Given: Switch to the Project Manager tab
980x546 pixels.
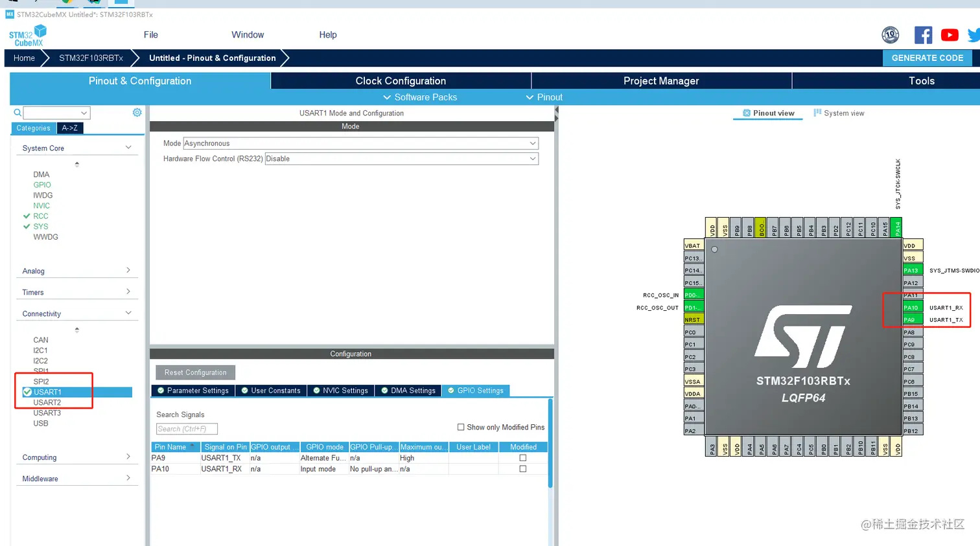Looking at the screenshot, I should coord(661,81).
